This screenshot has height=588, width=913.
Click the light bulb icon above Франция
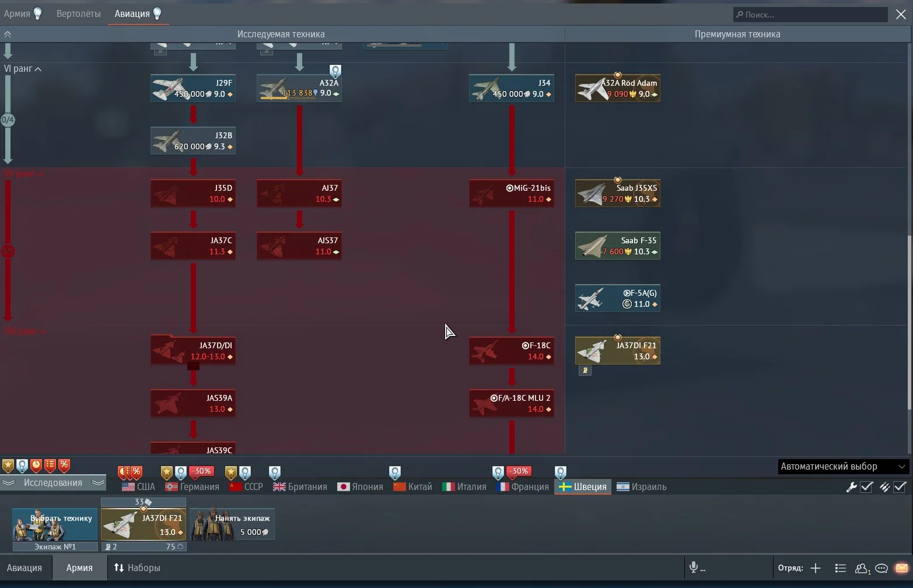coord(498,473)
